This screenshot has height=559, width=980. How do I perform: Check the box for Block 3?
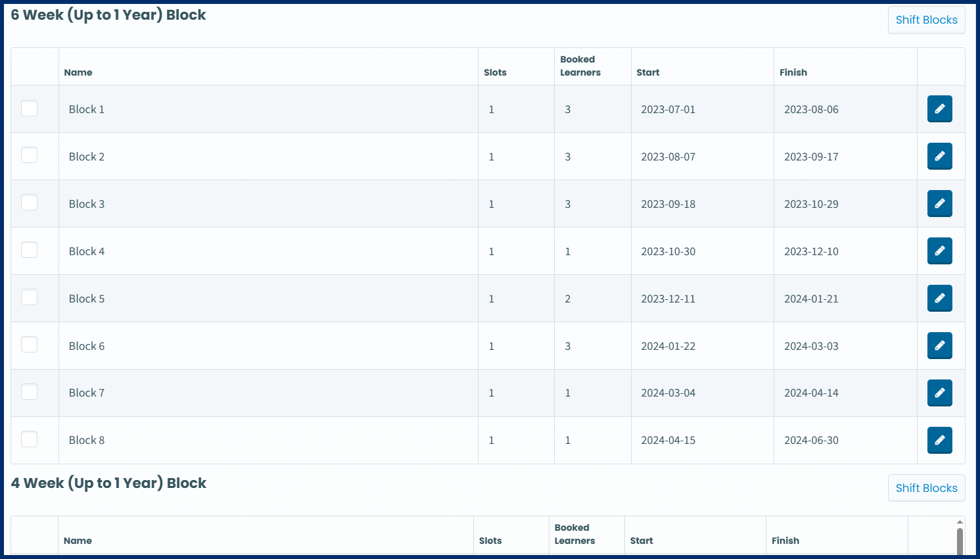coord(29,203)
